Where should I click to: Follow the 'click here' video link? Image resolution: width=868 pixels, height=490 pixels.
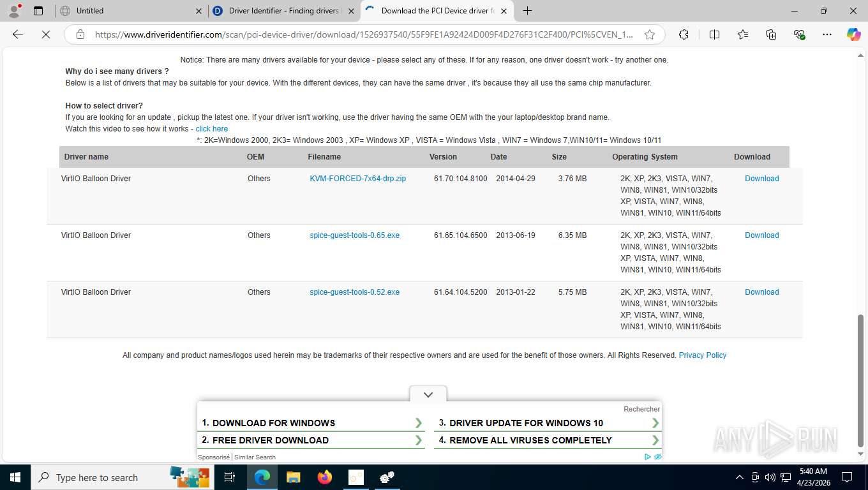(211, 129)
